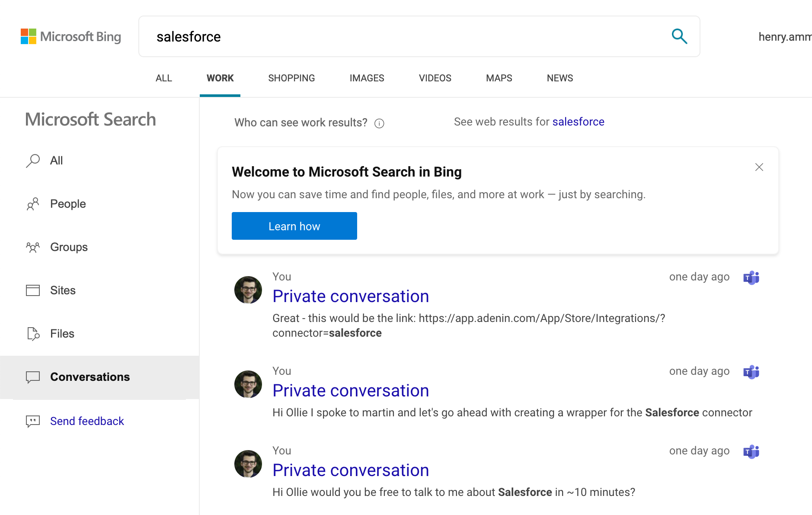Viewport: 812px width, 515px height.
Task: Open the salesforce web results link
Action: tap(578, 122)
